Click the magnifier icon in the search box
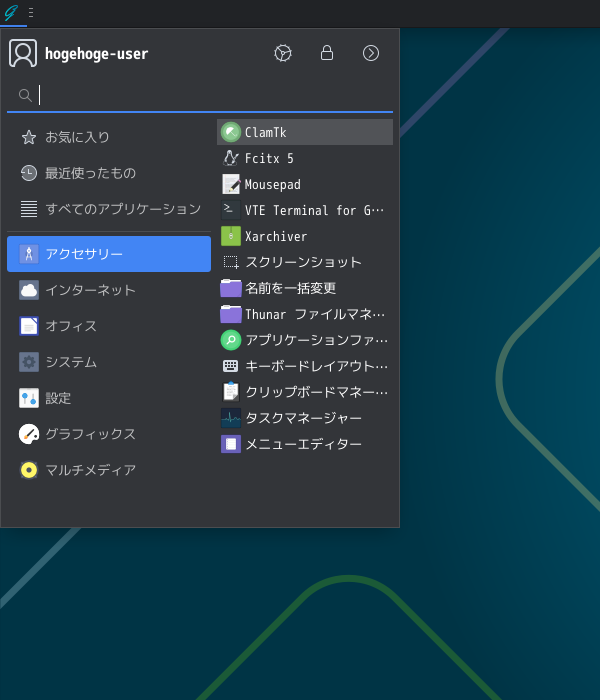The image size is (600, 700). pyautogui.click(x=25, y=95)
